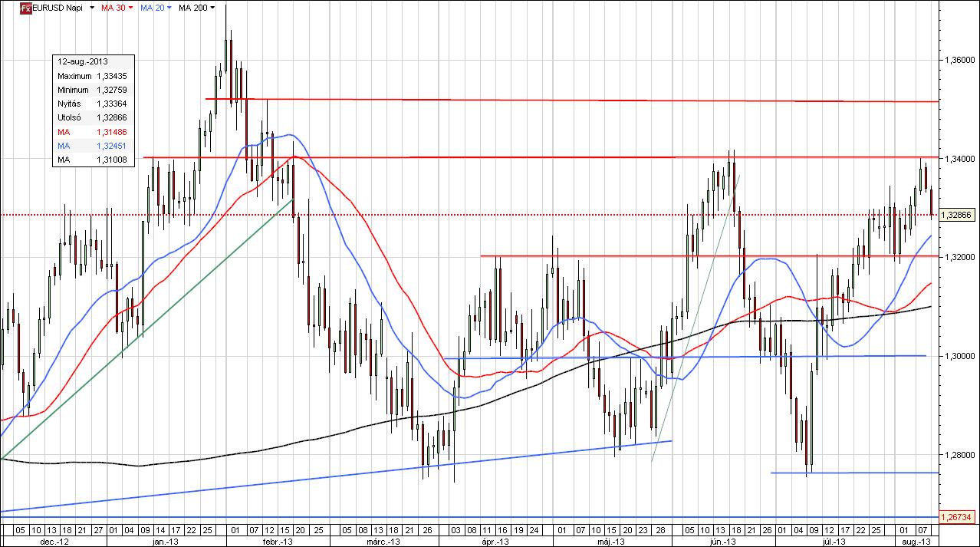
Task: Click the Minimum value 1,32759
Action: click(x=111, y=90)
